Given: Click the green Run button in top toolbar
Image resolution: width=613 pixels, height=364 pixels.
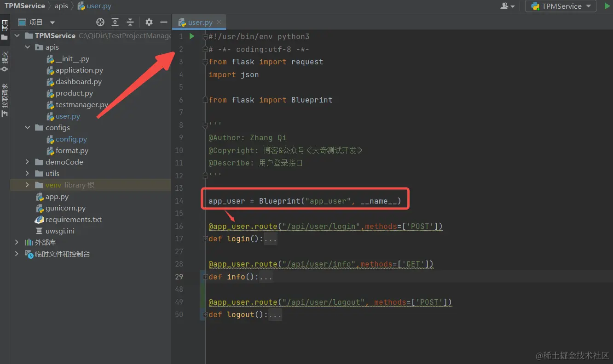Looking at the screenshot, I should 607,6.
